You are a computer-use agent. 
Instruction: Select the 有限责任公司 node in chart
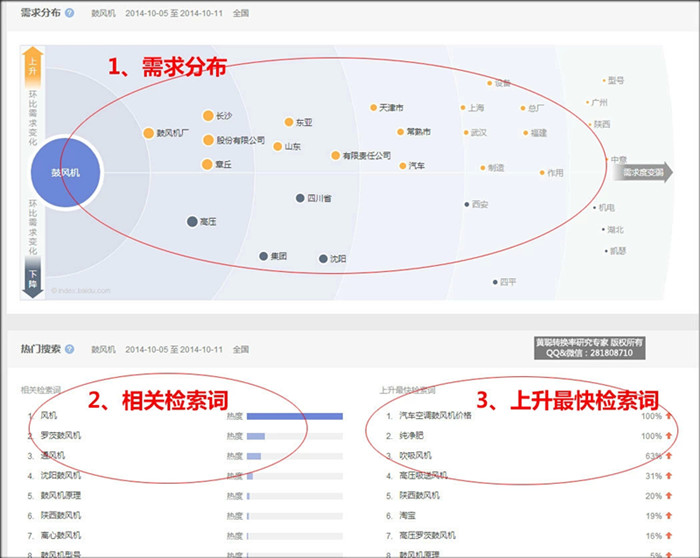[x=336, y=156]
